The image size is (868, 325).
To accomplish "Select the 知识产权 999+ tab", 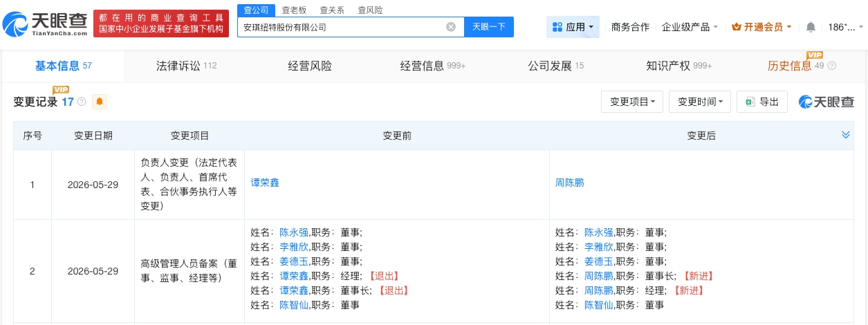I will pos(678,66).
